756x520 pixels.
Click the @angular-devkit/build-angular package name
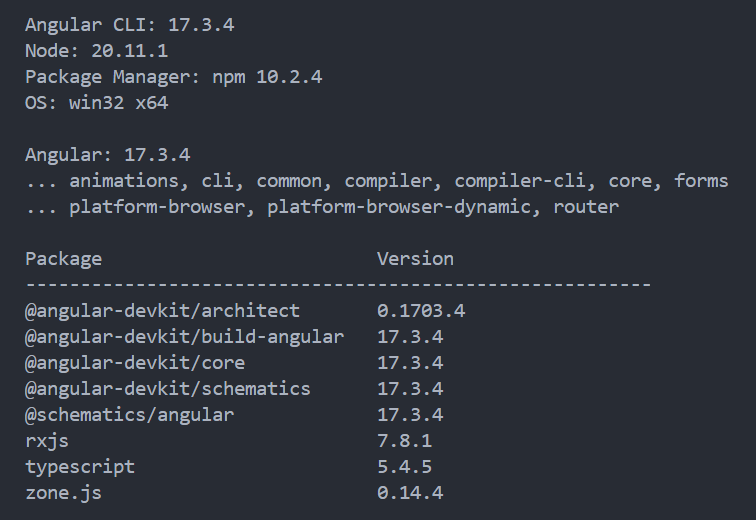tap(184, 337)
